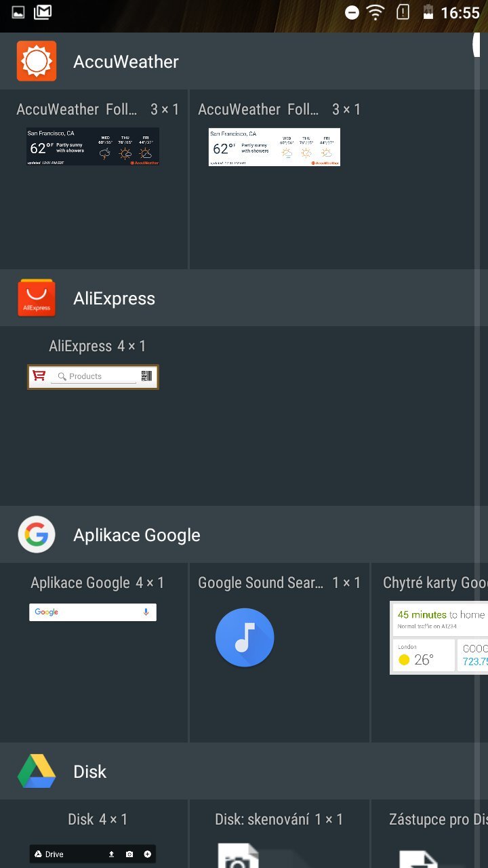
Task: Tap the Gmail notification icon in status bar
Action: [x=42, y=12]
